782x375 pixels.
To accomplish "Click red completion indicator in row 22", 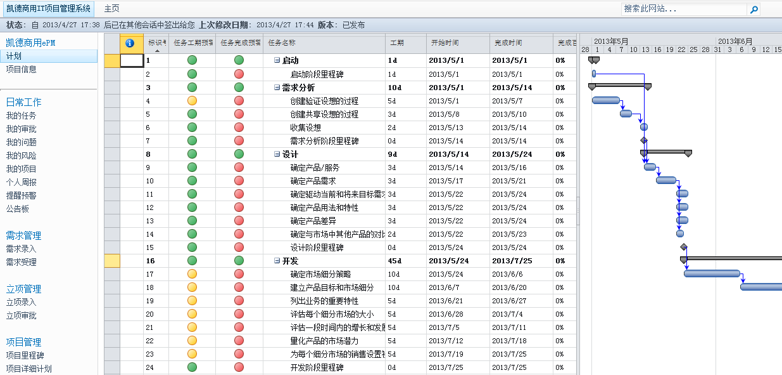I will coord(239,341).
